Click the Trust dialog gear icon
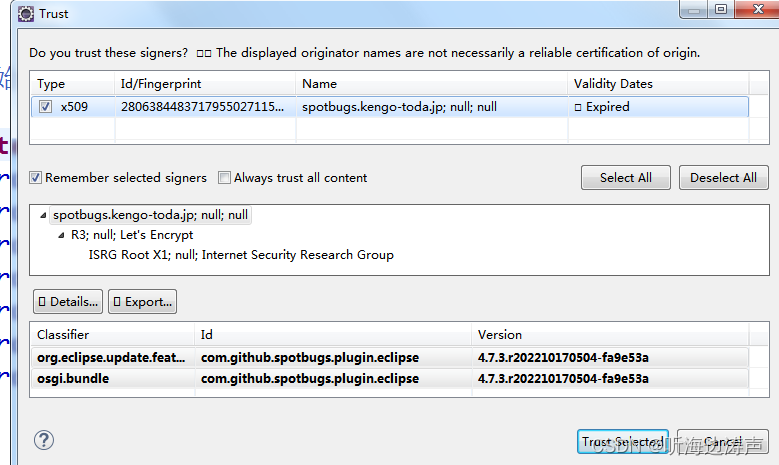 (x=26, y=14)
